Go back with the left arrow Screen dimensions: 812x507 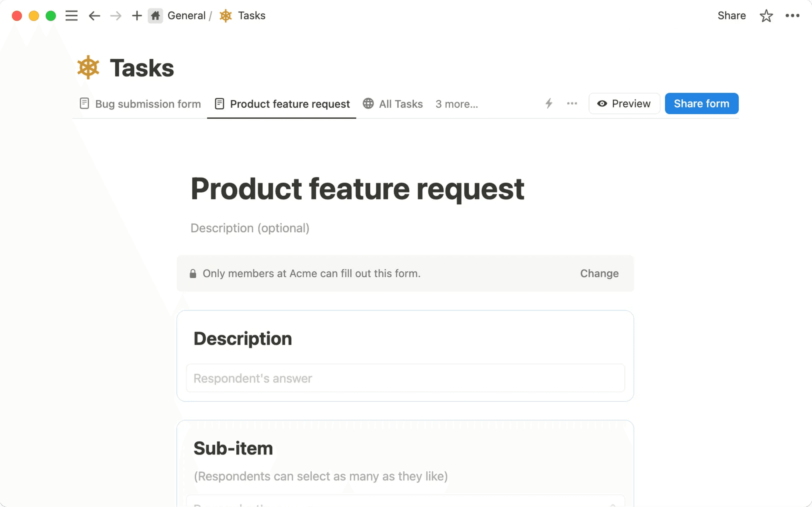pyautogui.click(x=94, y=16)
